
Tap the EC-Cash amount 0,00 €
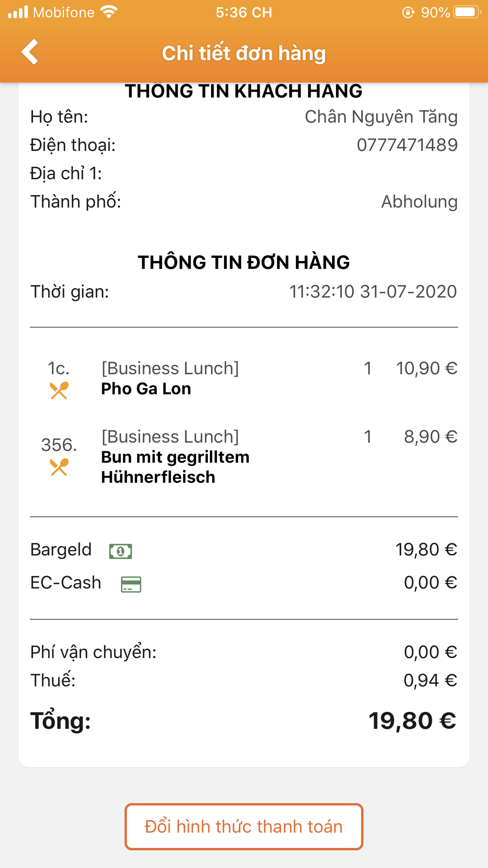pos(430,583)
